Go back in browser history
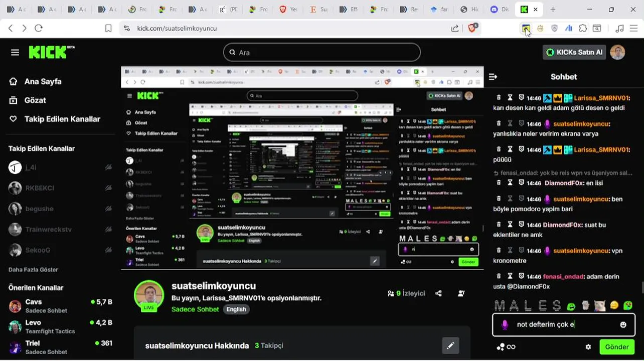 coord(10,28)
